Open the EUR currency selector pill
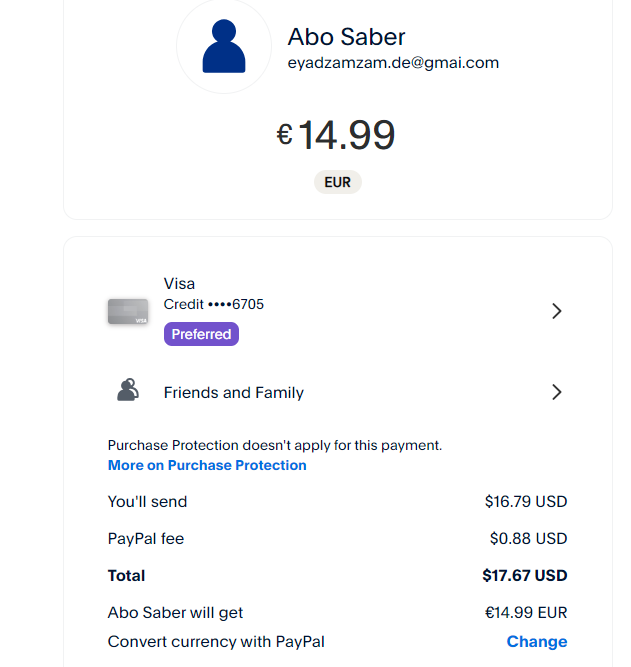Screen dimensions: 631x667 337,183
